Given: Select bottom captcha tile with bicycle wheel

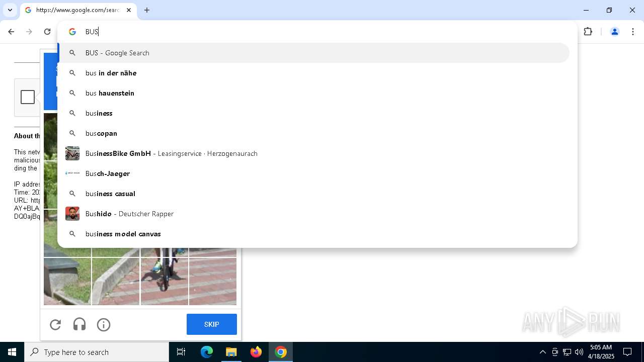Looking at the screenshot, I should (165, 282).
